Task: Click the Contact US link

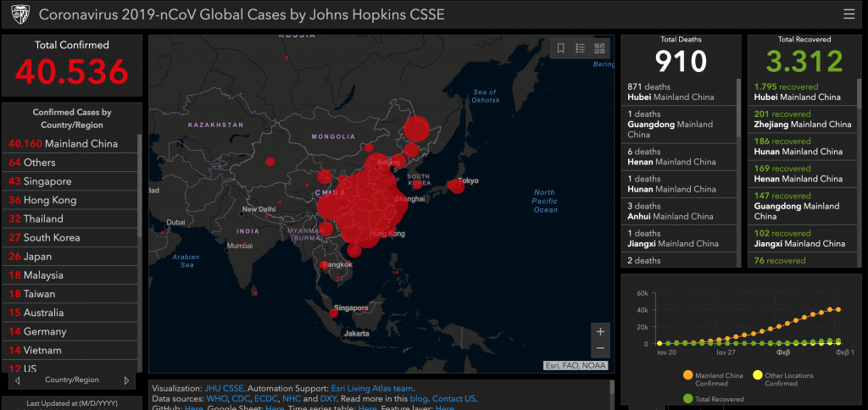Action: [x=454, y=398]
